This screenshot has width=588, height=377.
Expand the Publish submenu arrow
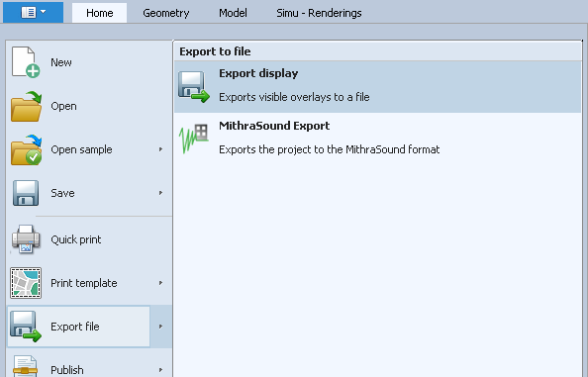click(161, 369)
